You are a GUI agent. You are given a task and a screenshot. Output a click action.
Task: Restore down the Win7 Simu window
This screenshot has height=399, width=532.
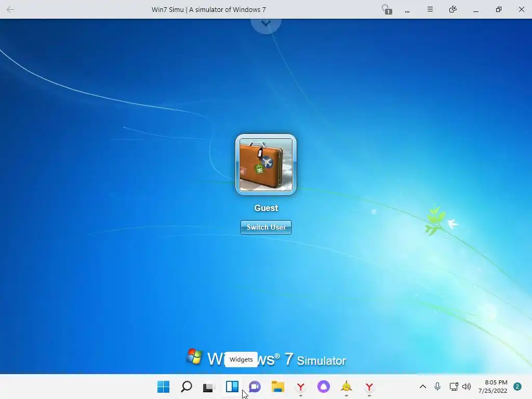point(498,9)
